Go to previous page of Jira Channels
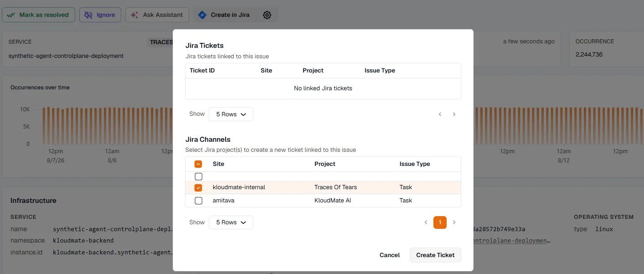 pos(426,222)
